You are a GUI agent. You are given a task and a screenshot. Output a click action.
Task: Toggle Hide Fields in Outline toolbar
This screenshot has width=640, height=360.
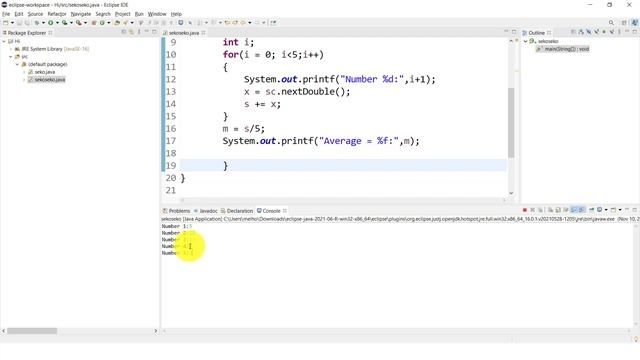pos(589,32)
